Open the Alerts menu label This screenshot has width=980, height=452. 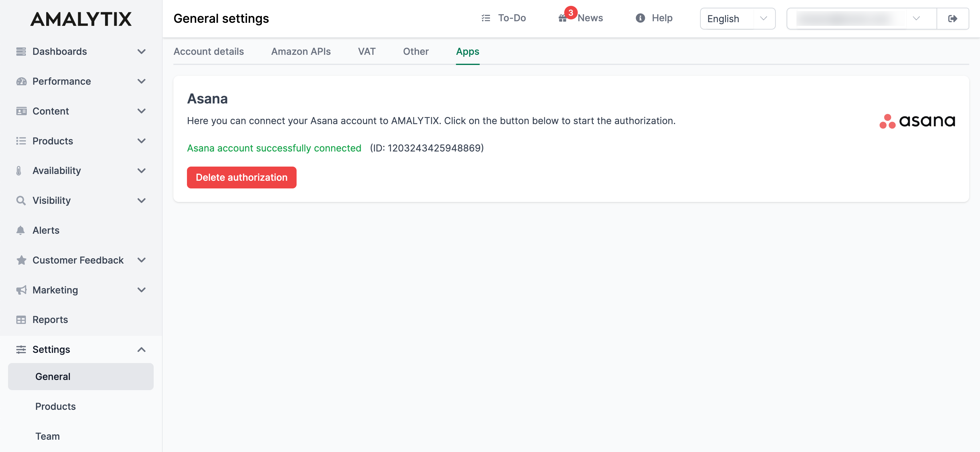[46, 230]
